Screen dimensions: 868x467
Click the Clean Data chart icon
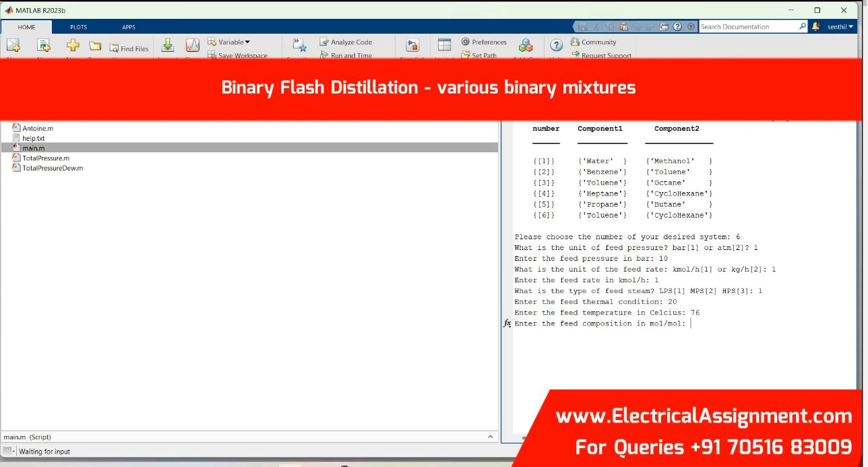click(193, 46)
